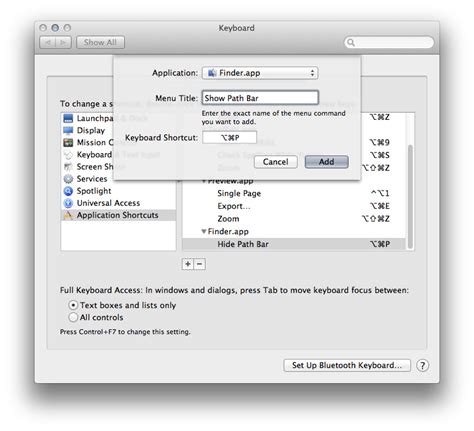
Task: Click the Display category icon
Action: (x=68, y=130)
